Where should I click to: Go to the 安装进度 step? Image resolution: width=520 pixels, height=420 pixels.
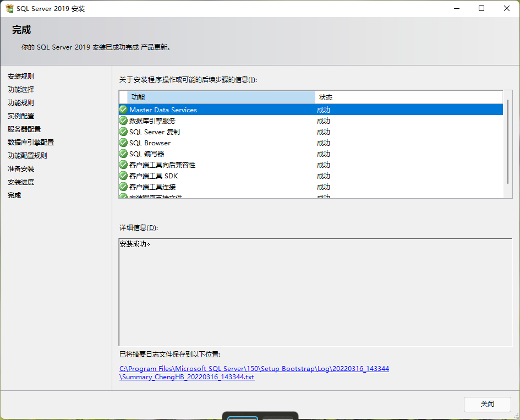[x=21, y=182]
